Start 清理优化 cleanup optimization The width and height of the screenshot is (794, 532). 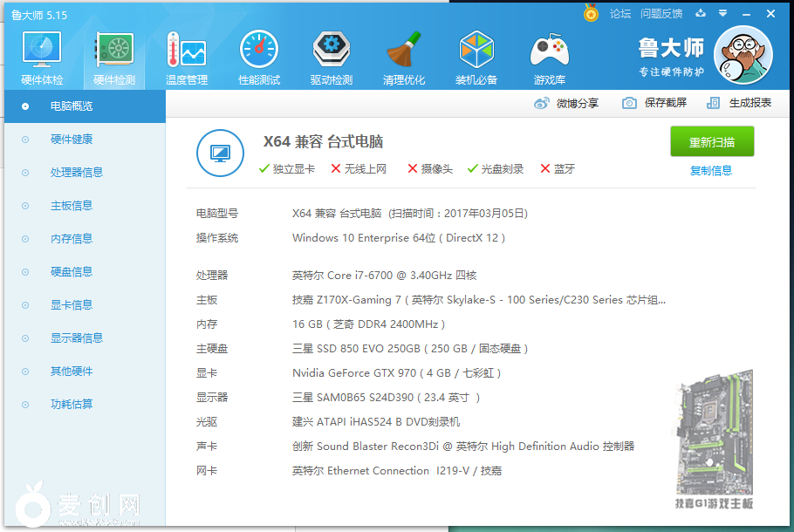tap(403, 55)
